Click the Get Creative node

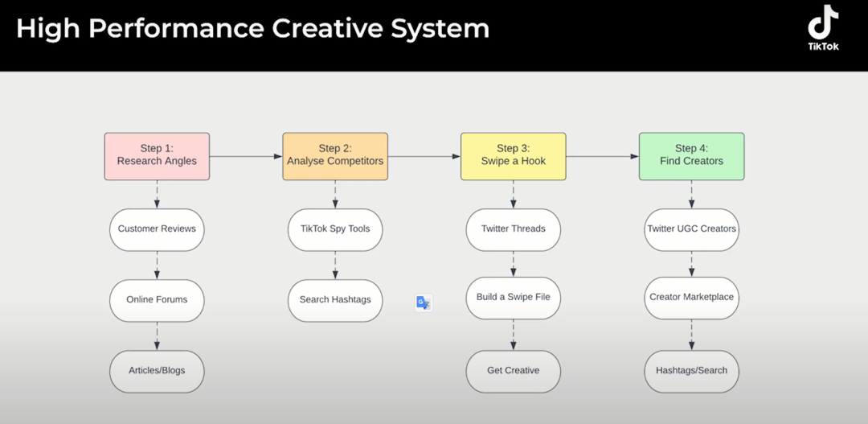[x=513, y=371]
